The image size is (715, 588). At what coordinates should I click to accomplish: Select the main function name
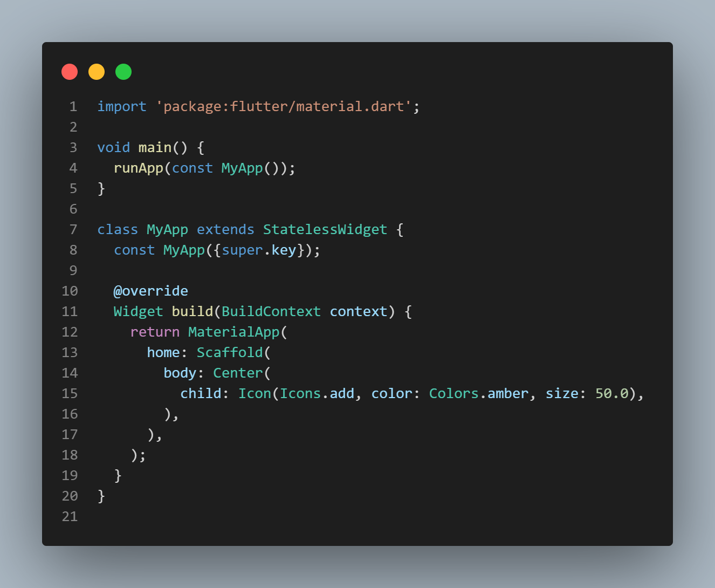[x=155, y=147]
